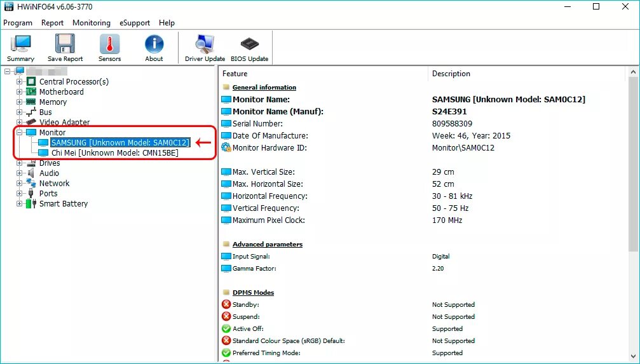Select Network in the tree

pyautogui.click(x=54, y=183)
